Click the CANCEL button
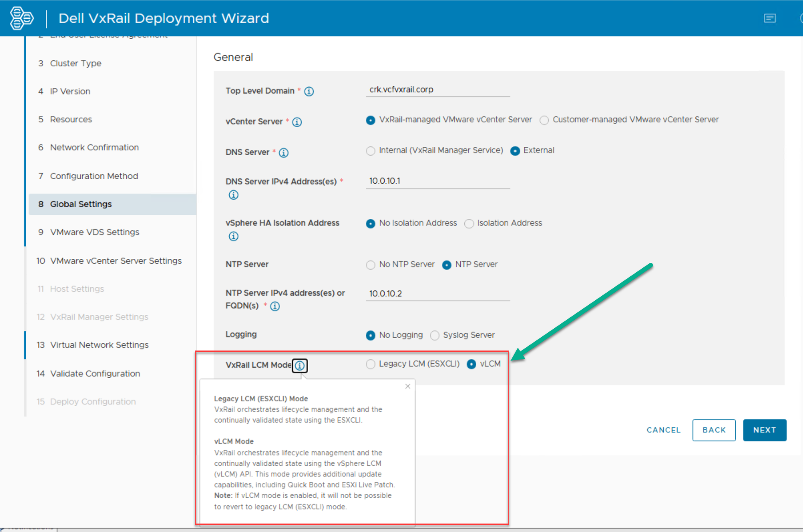This screenshot has width=803, height=532. click(663, 430)
